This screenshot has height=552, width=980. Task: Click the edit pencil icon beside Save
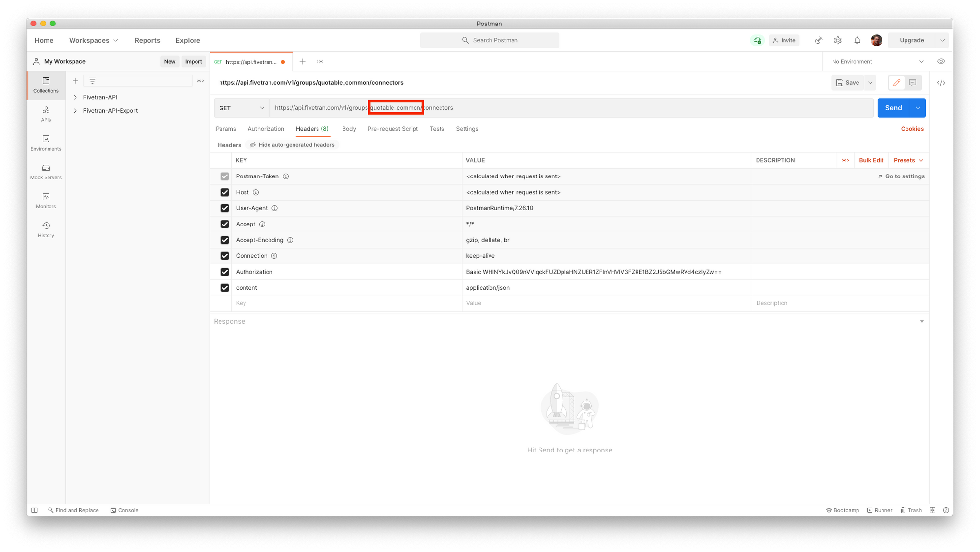pyautogui.click(x=897, y=83)
